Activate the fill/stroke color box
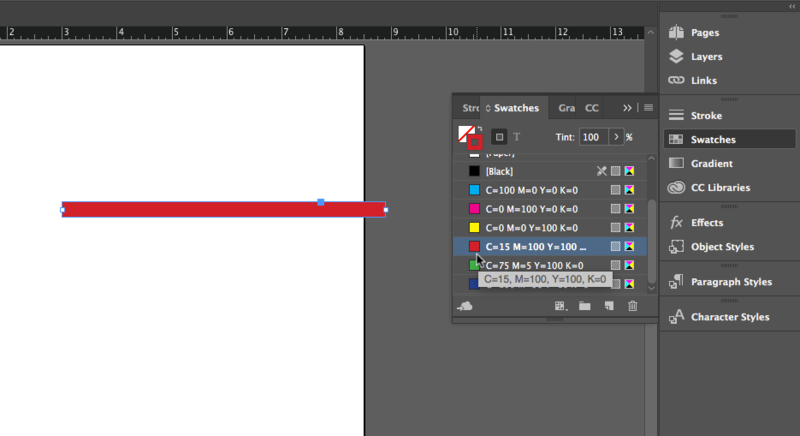 tap(469, 136)
